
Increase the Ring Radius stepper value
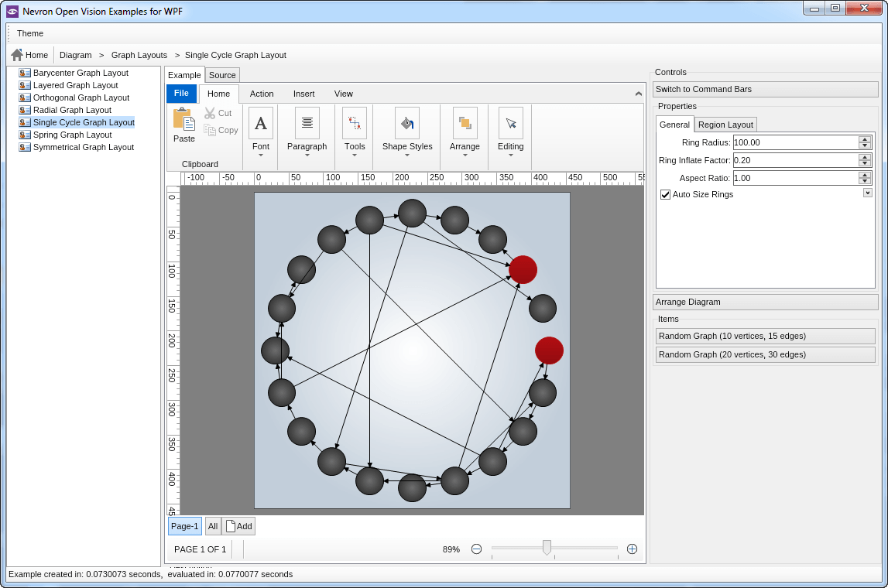[865, 139]
